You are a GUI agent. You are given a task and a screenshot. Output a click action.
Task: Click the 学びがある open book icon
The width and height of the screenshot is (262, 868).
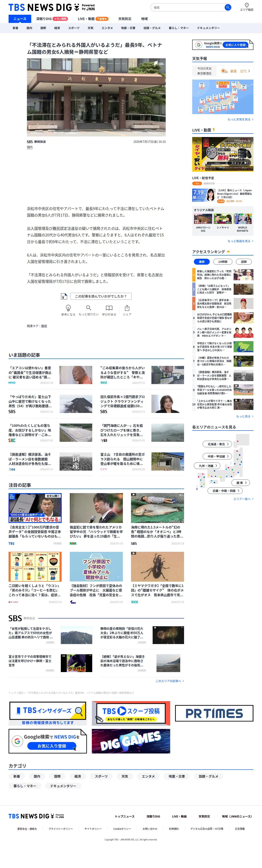point(109,308)
